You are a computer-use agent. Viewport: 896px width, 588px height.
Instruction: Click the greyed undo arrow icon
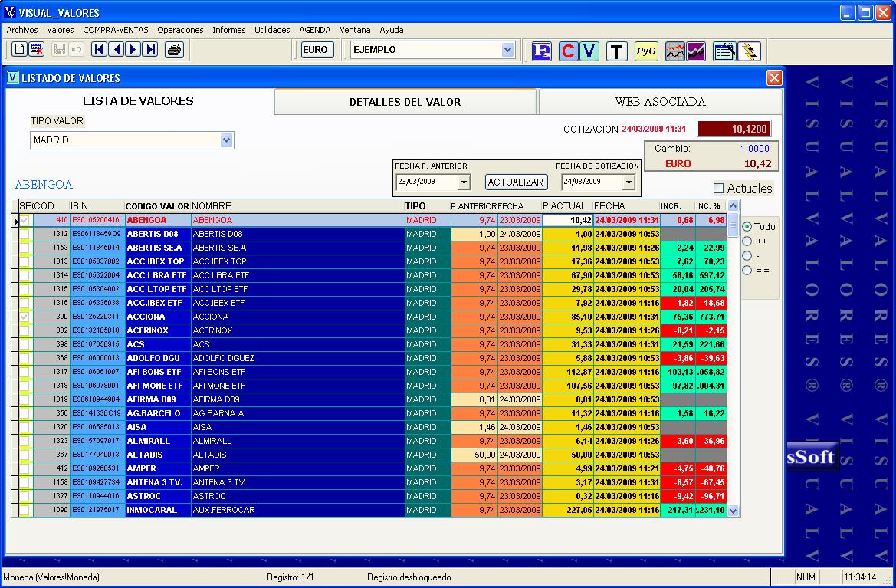click(76, 50)
